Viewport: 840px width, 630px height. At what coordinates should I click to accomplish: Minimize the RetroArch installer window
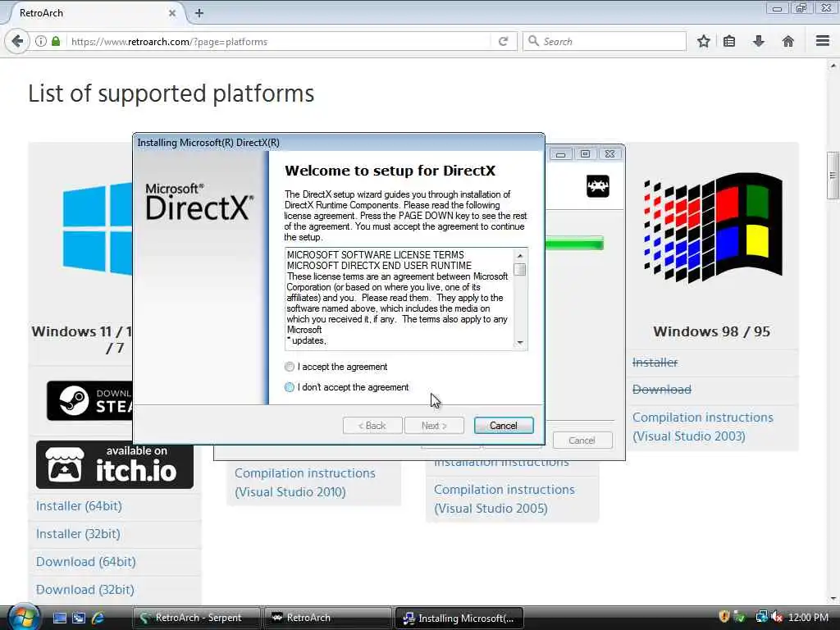point(561,154)
